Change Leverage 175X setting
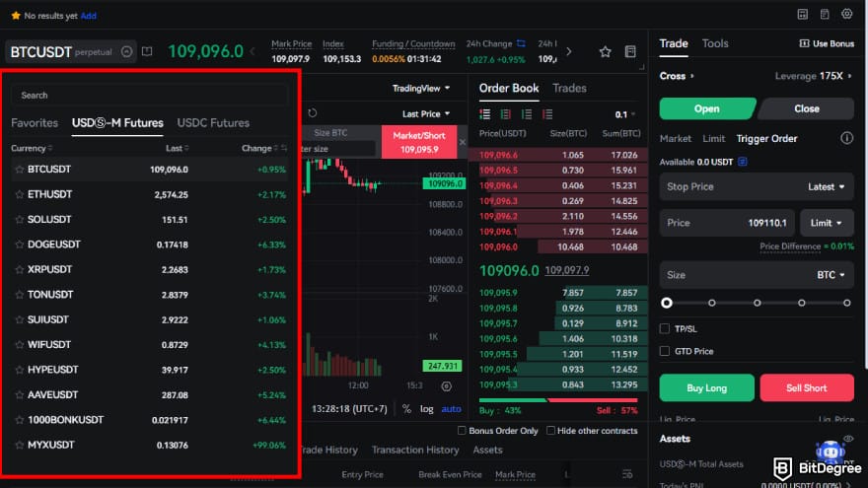The image size is (868, 488). click(x=813, y=76)
